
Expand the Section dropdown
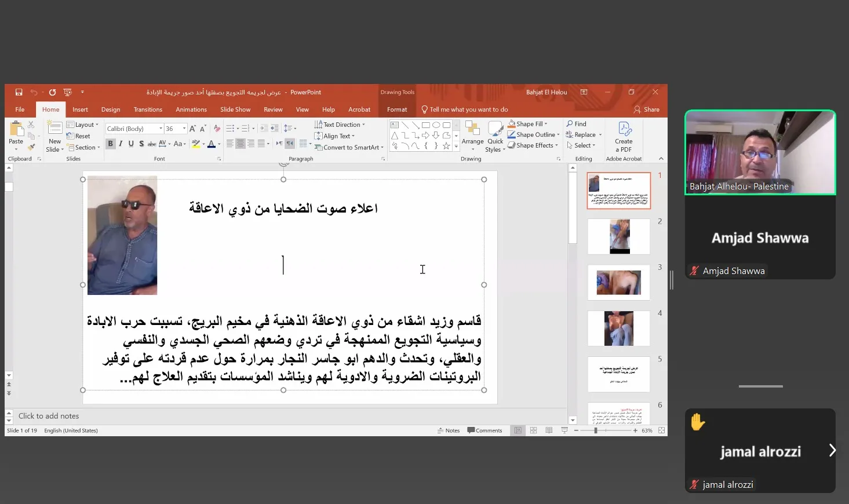[x=83, y=147]
